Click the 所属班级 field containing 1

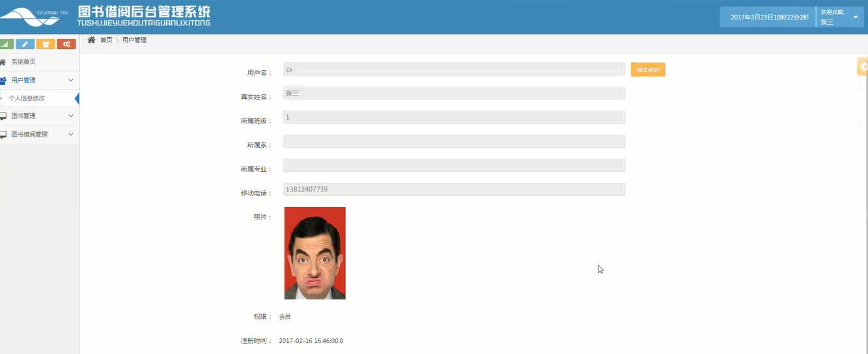click(x=454, y=117)
